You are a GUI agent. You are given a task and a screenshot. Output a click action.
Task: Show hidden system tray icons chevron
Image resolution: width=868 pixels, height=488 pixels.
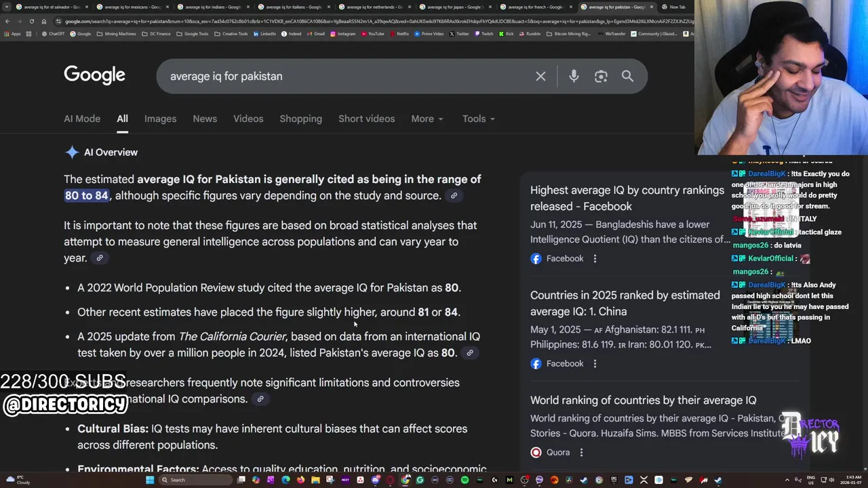(x=788, y=480)
